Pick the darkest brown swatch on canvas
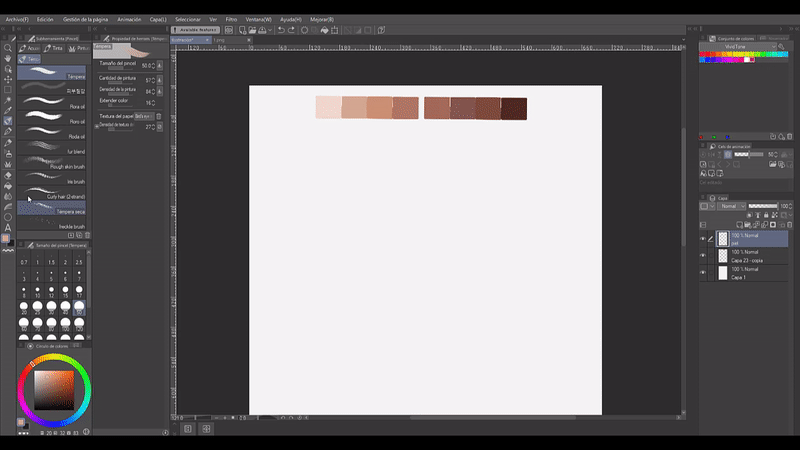This screenshot has height=450, width=800. 514,109
